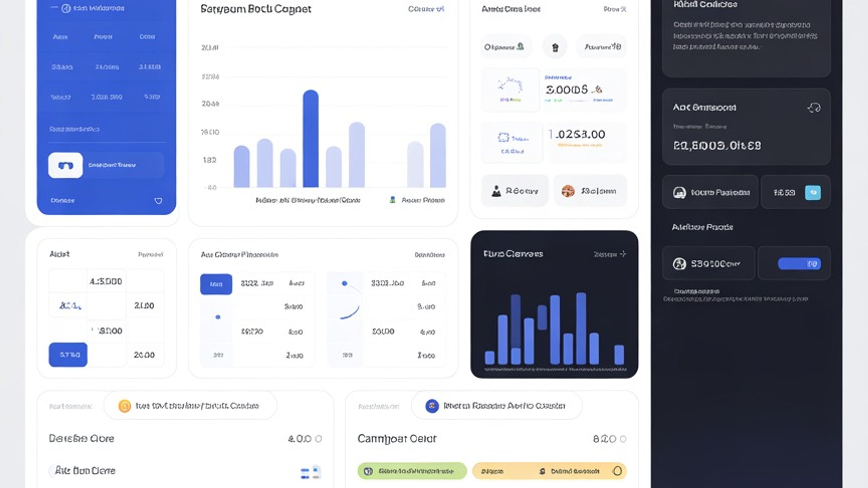
Task: Click the headset icon in the dark sidebar
Action: [x=679, y=192]
